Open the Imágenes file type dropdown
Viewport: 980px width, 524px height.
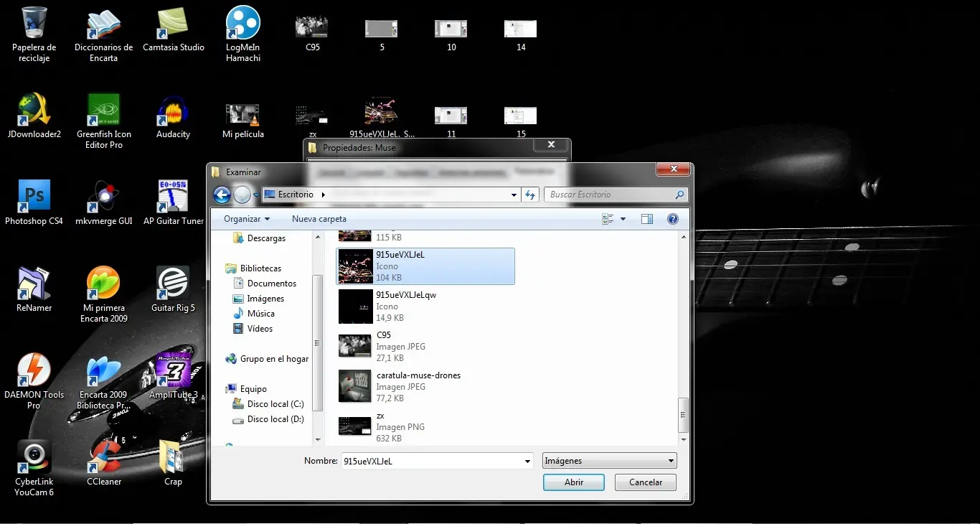point(610,461)
